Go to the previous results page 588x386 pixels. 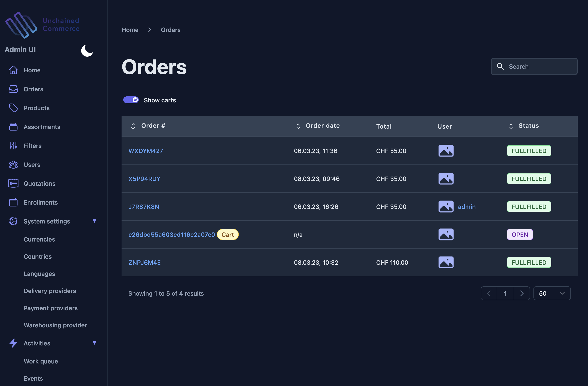tap(489, 293)
